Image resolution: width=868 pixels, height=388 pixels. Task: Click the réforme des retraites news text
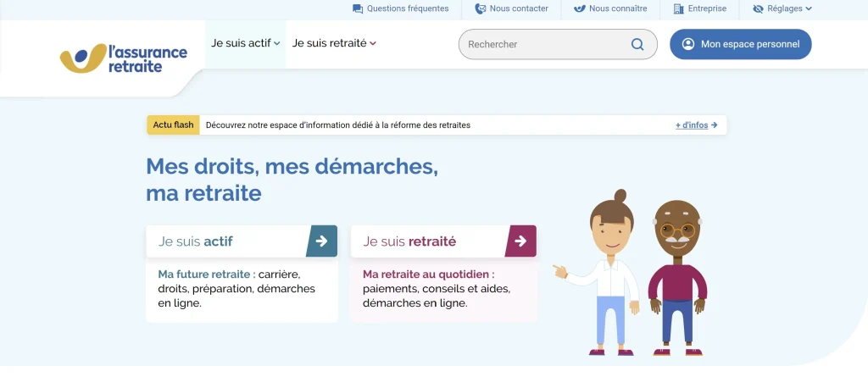337,125
